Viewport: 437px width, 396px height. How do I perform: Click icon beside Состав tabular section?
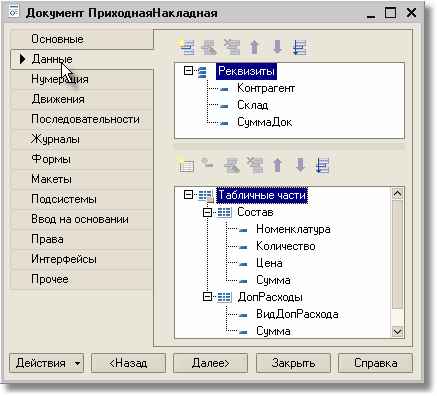pos(224,212)
